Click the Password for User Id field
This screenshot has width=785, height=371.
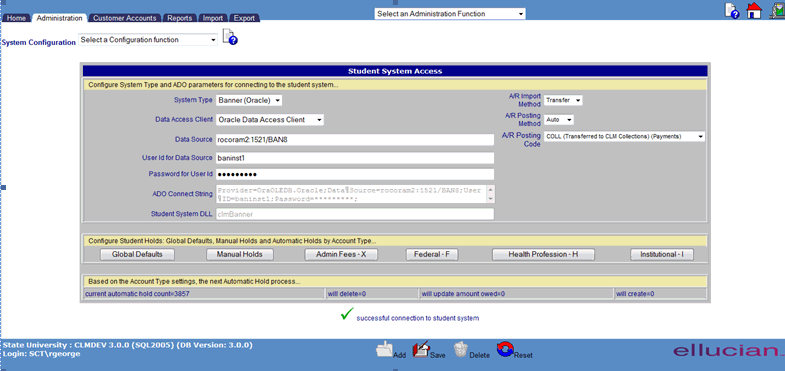[x=355, y=174]
